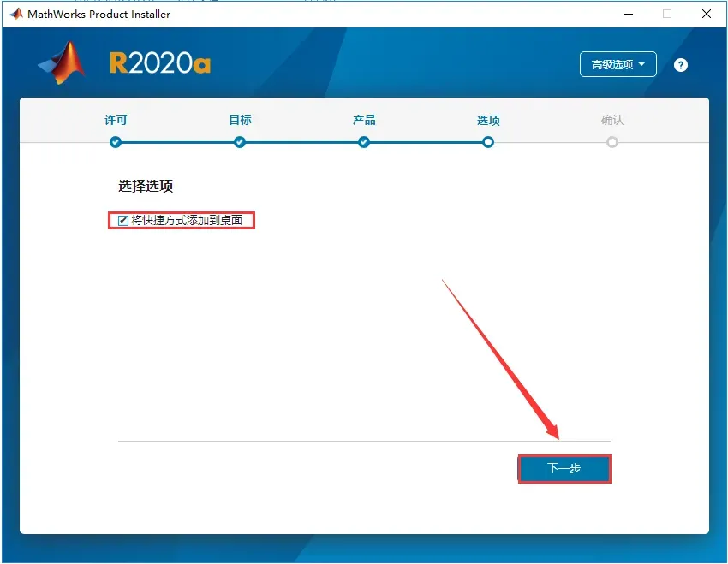Maximize the installer window

(667, 14)
